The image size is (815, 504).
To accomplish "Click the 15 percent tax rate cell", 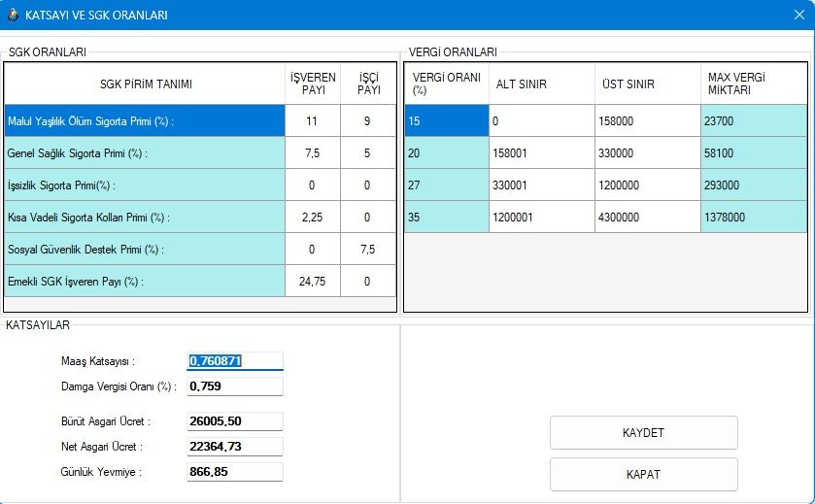I will point(446,121).
